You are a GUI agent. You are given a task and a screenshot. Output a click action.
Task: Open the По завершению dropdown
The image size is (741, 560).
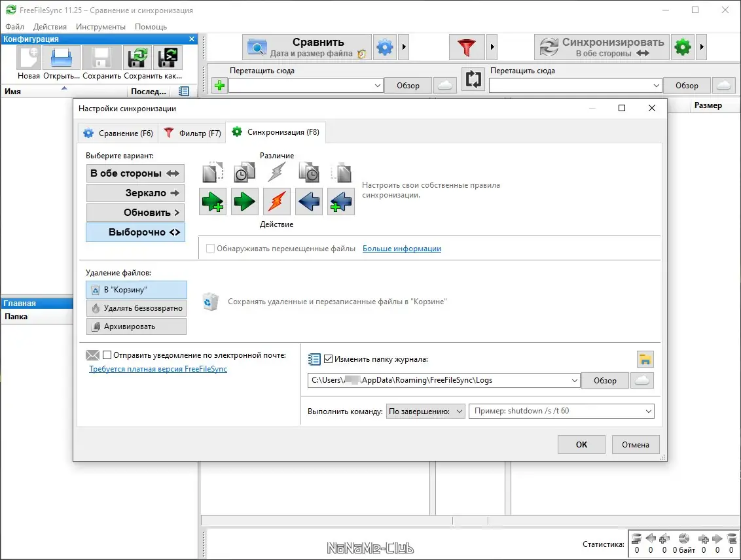[x=425, y=411]
